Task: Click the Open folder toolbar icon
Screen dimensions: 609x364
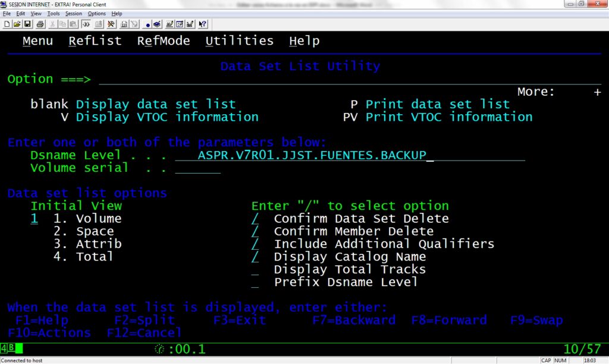Action: pyautogui.click(x=17, y=24)
